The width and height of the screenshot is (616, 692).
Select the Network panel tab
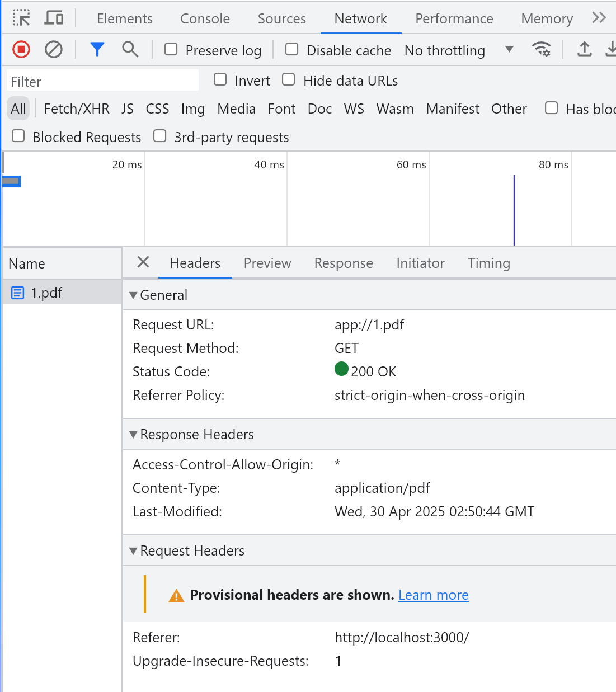(x=361, y=18)
